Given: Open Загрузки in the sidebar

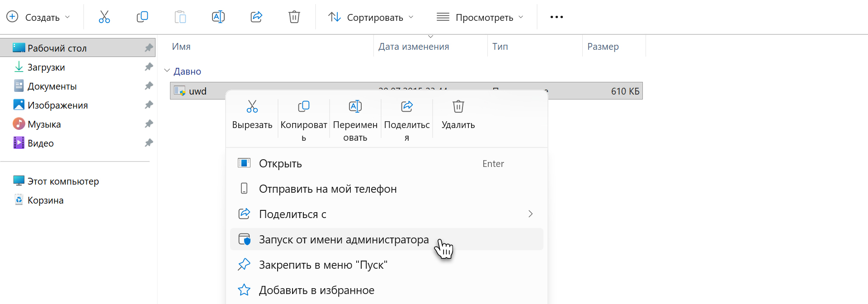Looking at the screenshot, I should click(46, 67).
